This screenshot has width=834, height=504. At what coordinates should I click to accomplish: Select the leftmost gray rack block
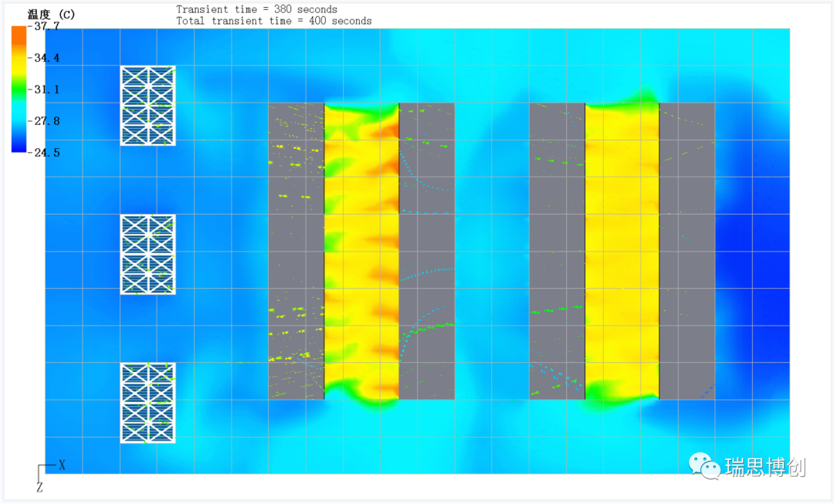tap(296, 251)
